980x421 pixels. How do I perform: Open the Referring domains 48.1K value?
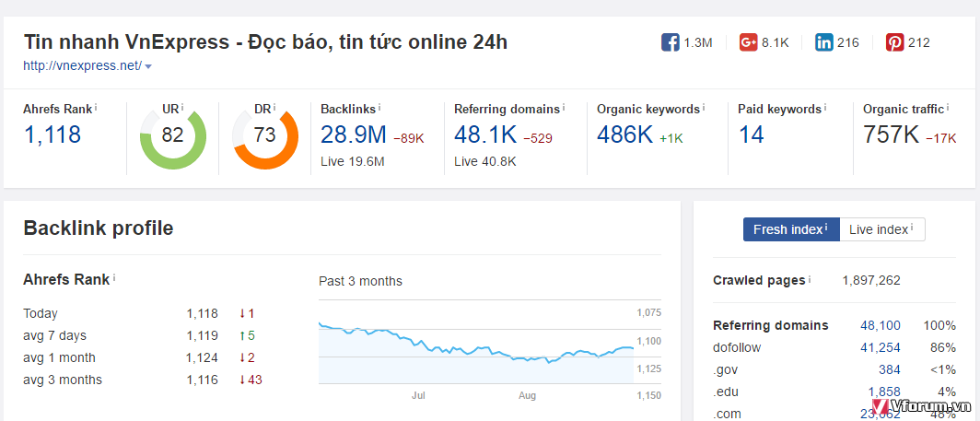pos(484,134)
